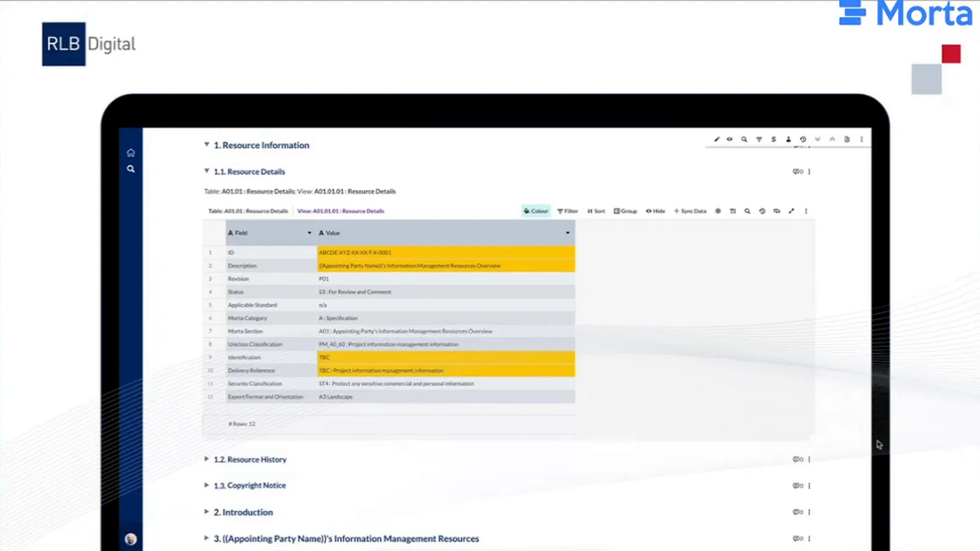Select the ABCDE-XYZ-XX-XX-T-X-0001 ID cell
This screenshot has width=980, height=551.
pos(446,252)
